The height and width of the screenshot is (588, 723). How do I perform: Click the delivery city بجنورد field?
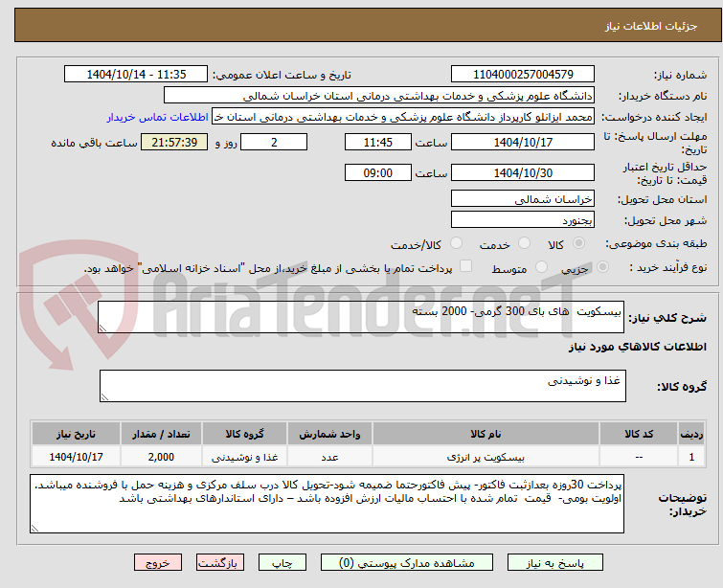(x=523, y=220)
